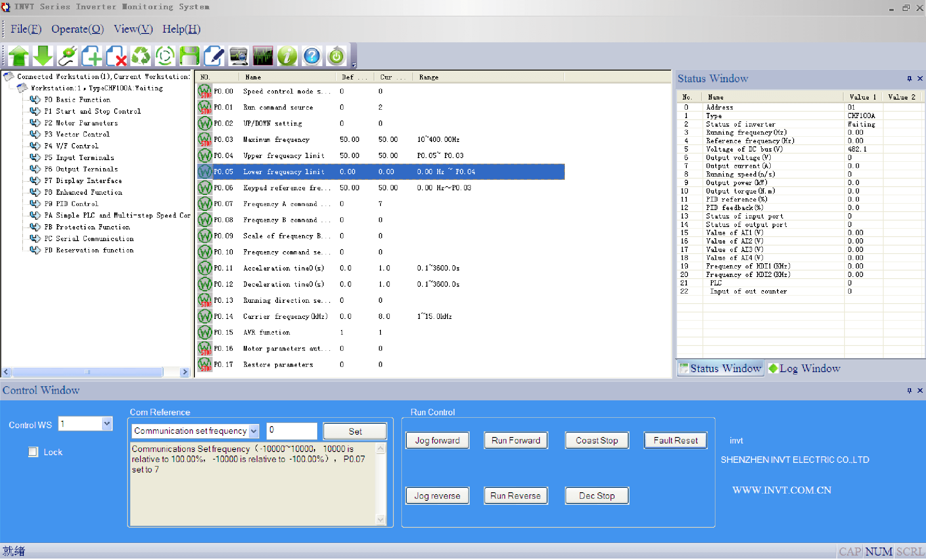Click the Com Reference value input field
926x560 pixels.
[292, 431]
